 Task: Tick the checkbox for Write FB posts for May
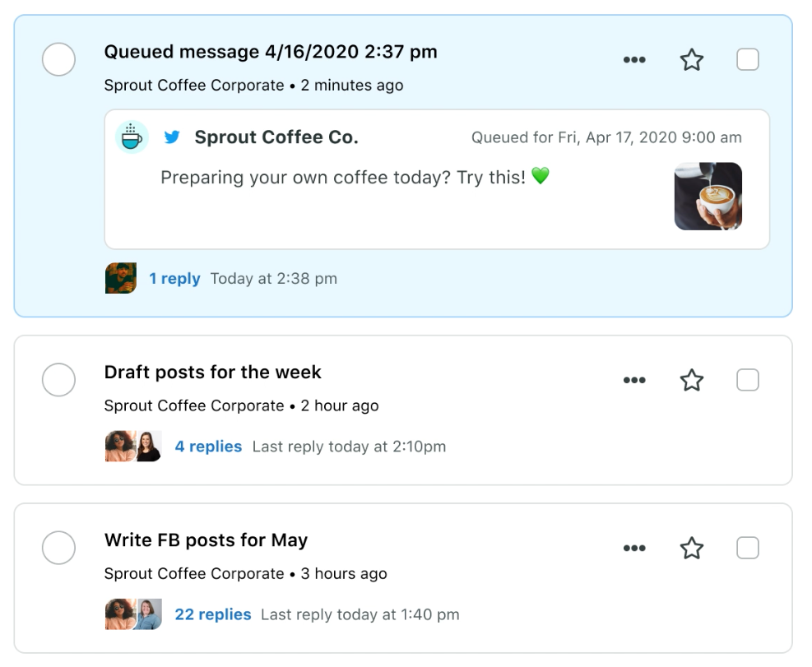coord(747,548)
